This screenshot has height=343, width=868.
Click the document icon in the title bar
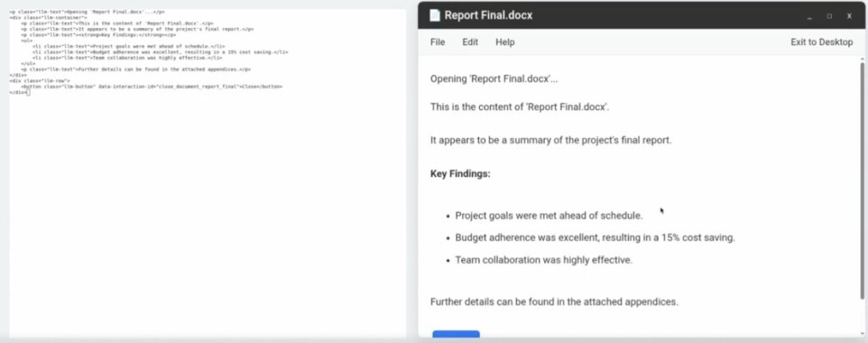(435, 15)
